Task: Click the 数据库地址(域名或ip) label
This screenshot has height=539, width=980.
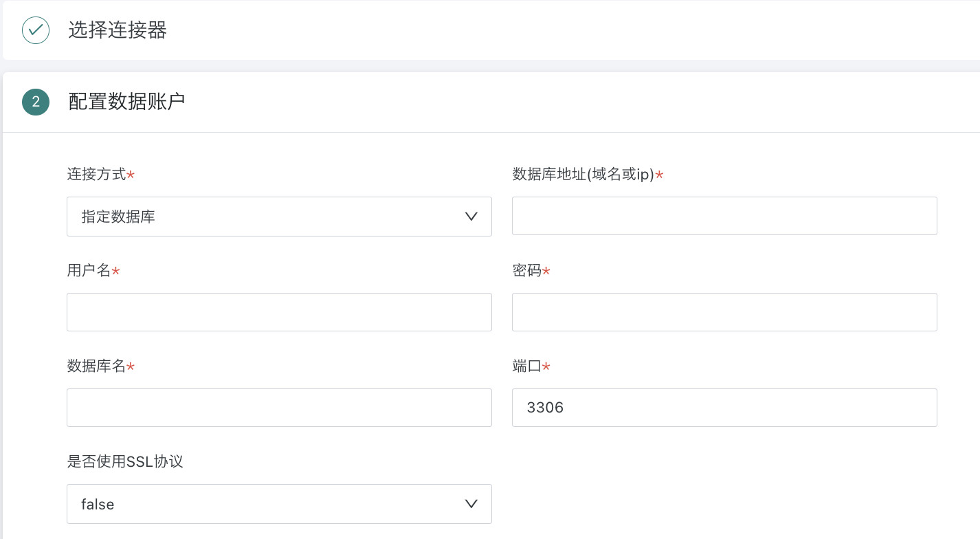Action: [583, 175]
